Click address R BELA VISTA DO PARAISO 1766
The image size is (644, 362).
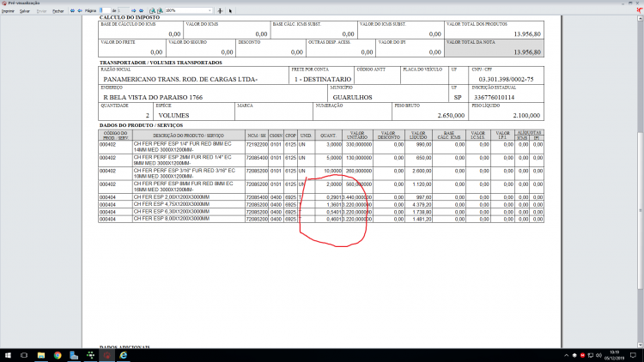click(x=153, y=97)
